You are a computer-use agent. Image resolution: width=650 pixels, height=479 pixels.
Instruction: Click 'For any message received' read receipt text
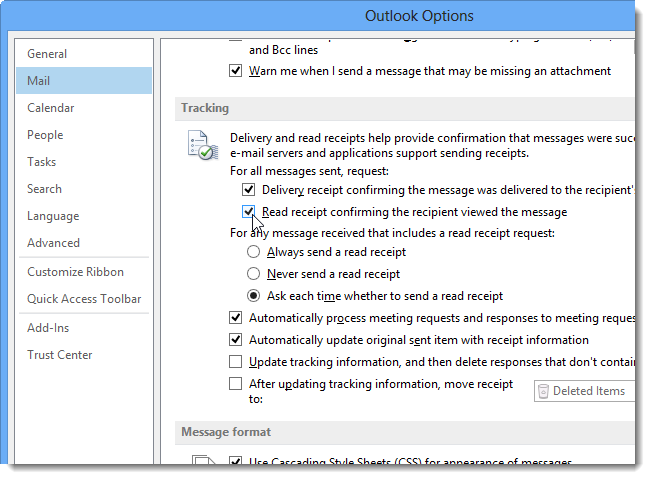pyautogui.click(x=392, y=233)
